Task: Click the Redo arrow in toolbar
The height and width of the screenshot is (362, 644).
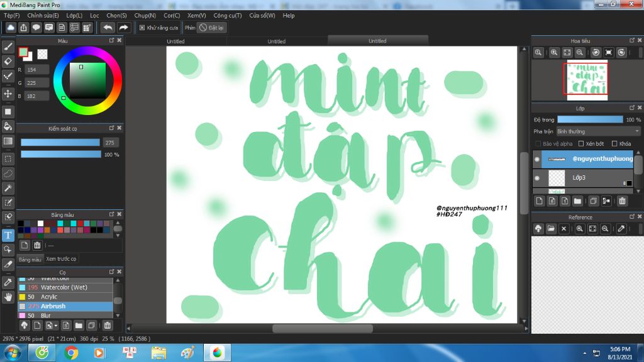Action: (123, 28)
